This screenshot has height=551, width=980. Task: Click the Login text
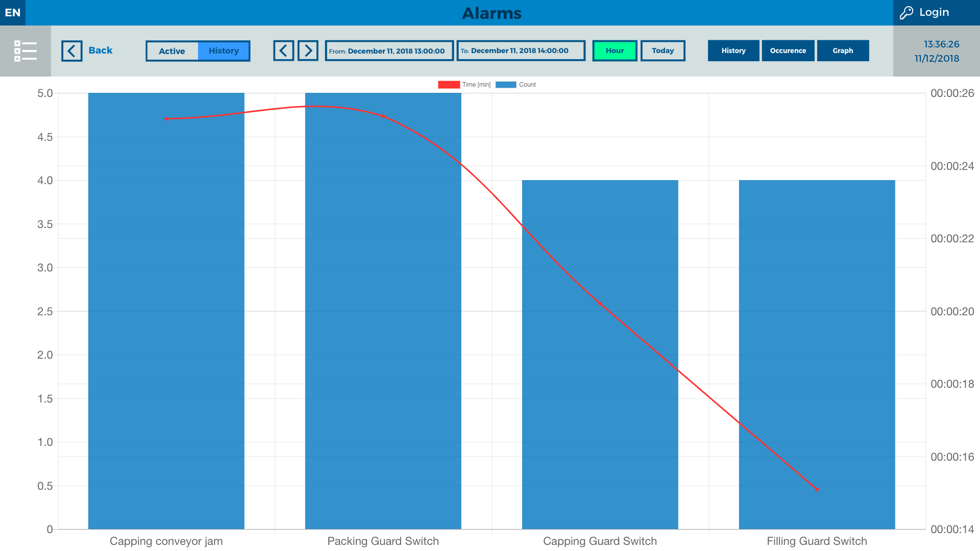(934, 12)
